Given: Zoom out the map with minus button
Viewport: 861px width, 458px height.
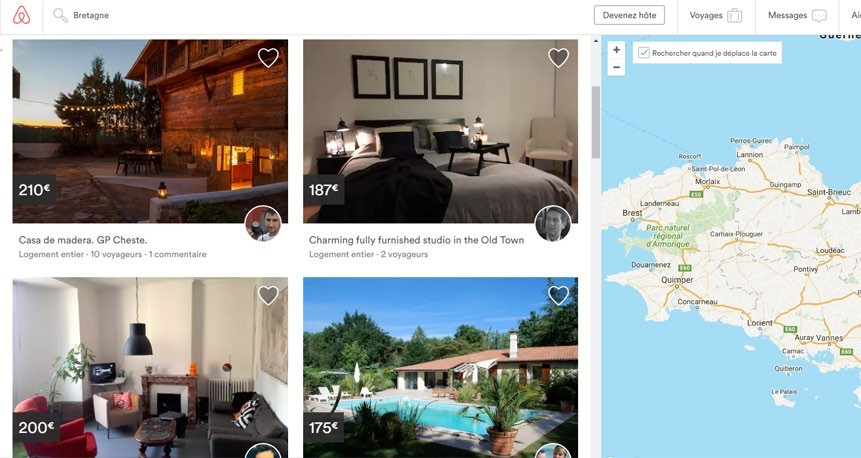Looking at the screenshot, I should (616, 67).
